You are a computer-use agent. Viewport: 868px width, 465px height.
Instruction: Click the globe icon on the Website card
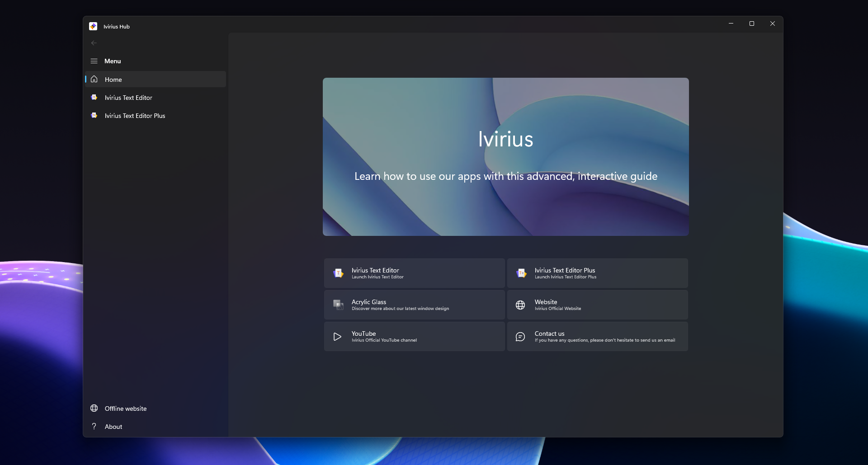point(520,305)
